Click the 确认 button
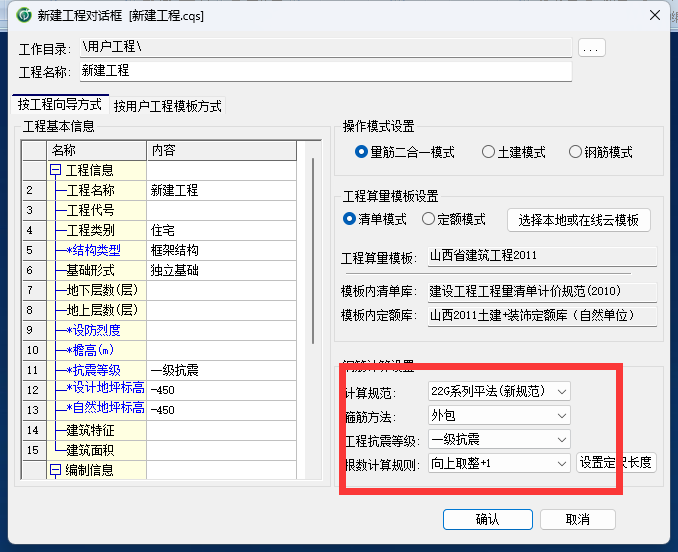Screen dimensions: 678x552 coord(487,519)
